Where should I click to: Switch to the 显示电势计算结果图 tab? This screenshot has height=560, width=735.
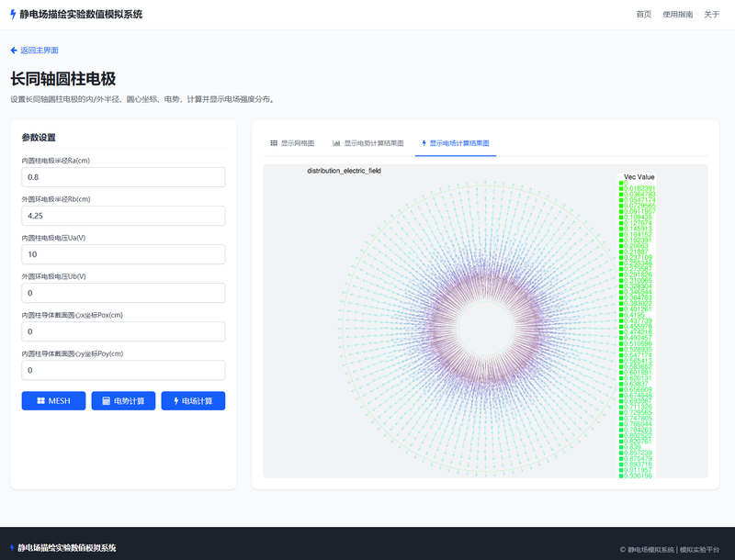click(x=368, y=143)
